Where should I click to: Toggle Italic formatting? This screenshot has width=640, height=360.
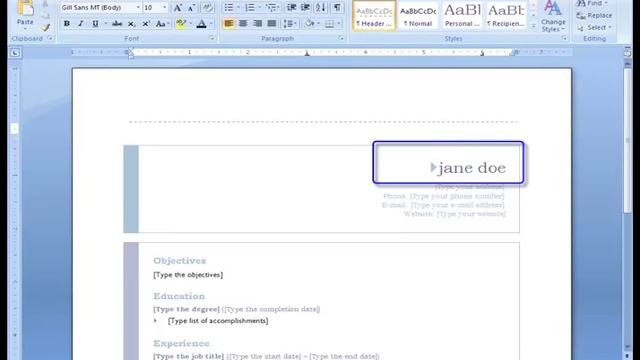pyautogui.click(x=81, y=24)
